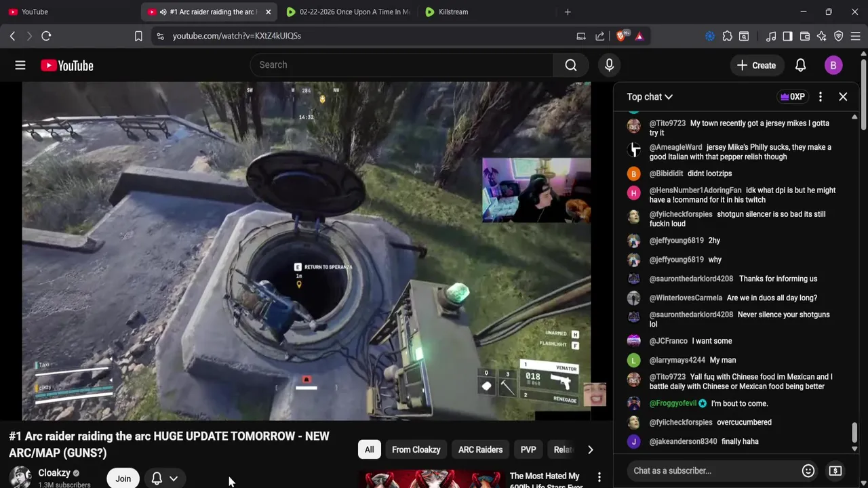The image size is (868, 488).
Task: Open Brave Wallet icon
Action: [805, 36]
